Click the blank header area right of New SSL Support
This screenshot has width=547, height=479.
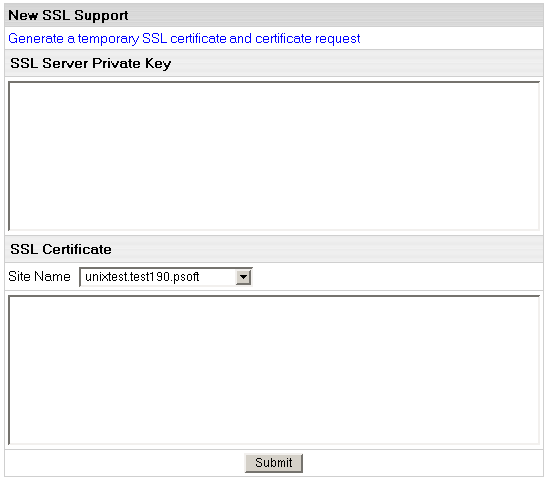(335, 15)
